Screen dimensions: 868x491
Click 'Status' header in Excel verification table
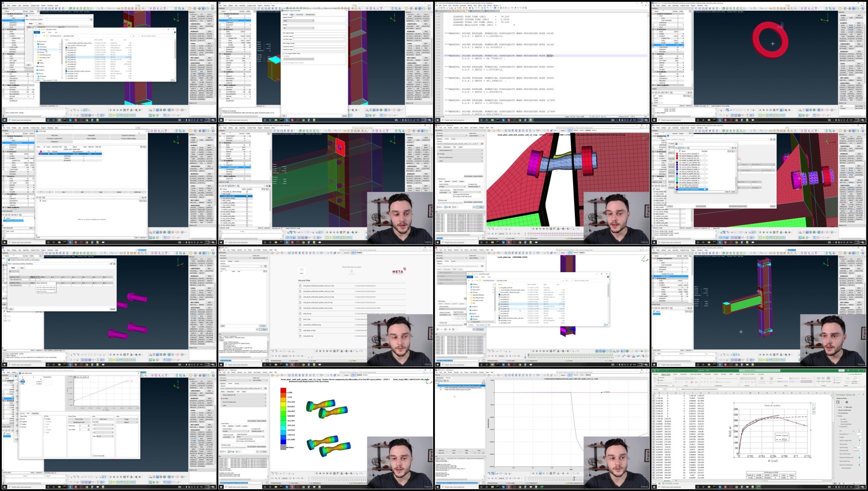[x=792, y=475]
